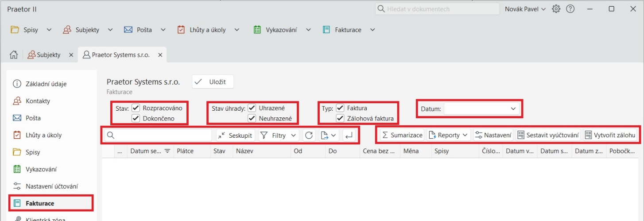Expand the Filtry dropdown

click(x=278, y=136)
